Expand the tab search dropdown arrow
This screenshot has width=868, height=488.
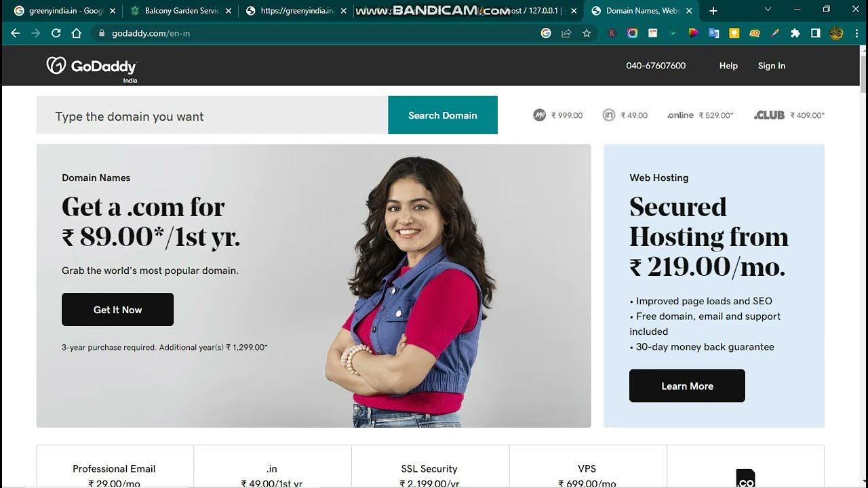click(768, 10)
